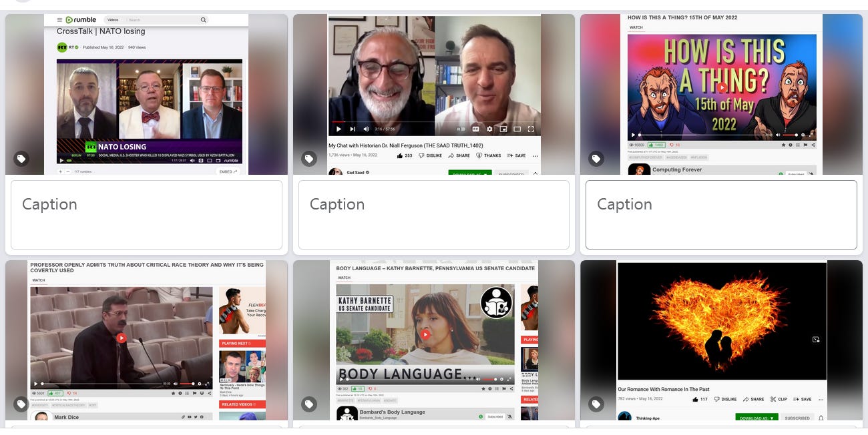
Task: Focus the Caption field under the Niall Ferguson chat image
Action: coord(433,215)
